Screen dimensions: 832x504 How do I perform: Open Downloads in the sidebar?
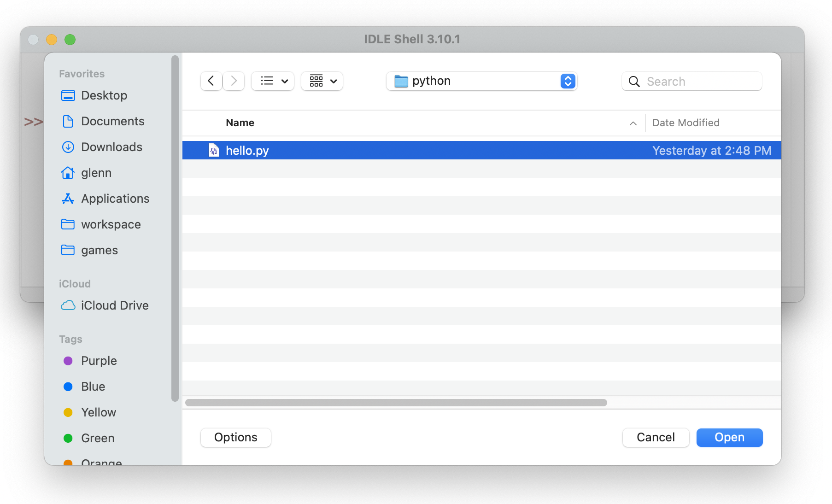point(111,147)
